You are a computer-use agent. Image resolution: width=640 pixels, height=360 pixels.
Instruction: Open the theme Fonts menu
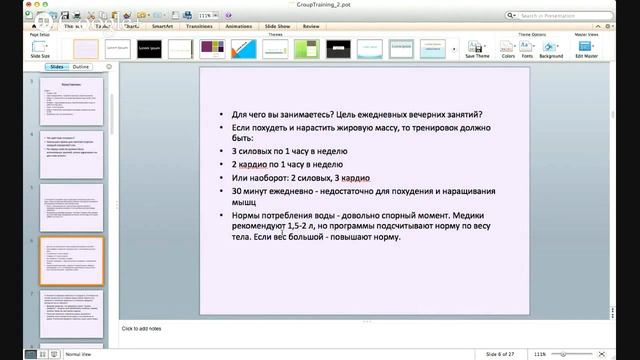[527, 49]
